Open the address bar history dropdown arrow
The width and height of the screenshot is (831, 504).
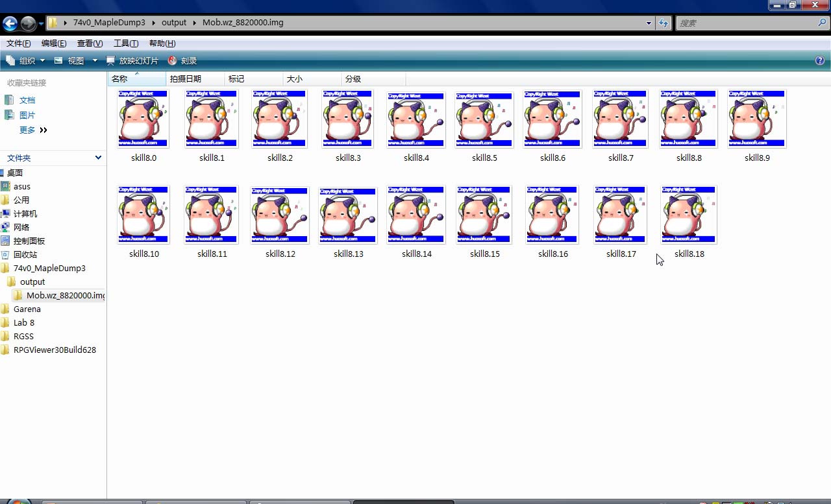pyautogui.click(x=649, y=23)
